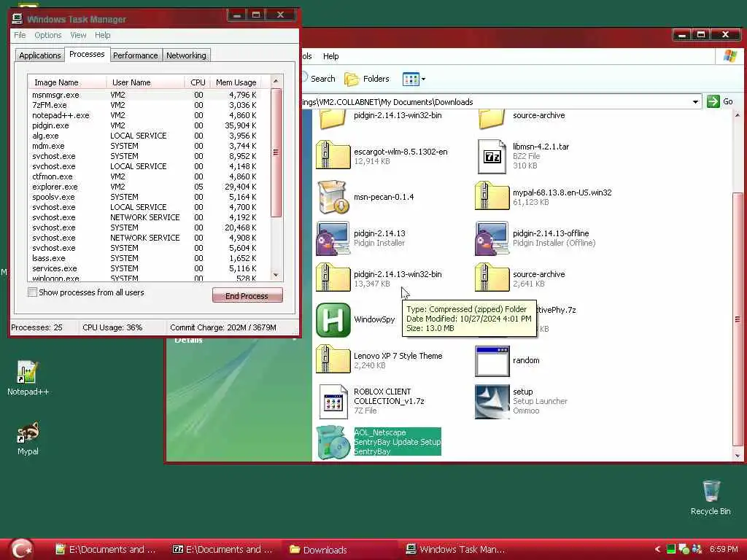Select the Lenovo XP 7 Style Theme zip icon
This screenshot has width=747, height=560.
pos(333,359)
